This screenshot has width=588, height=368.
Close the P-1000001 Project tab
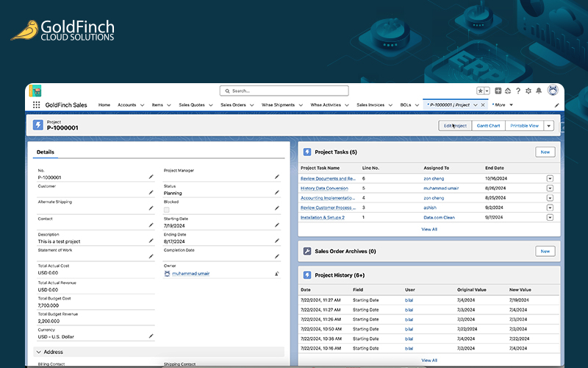click(483, 105)
